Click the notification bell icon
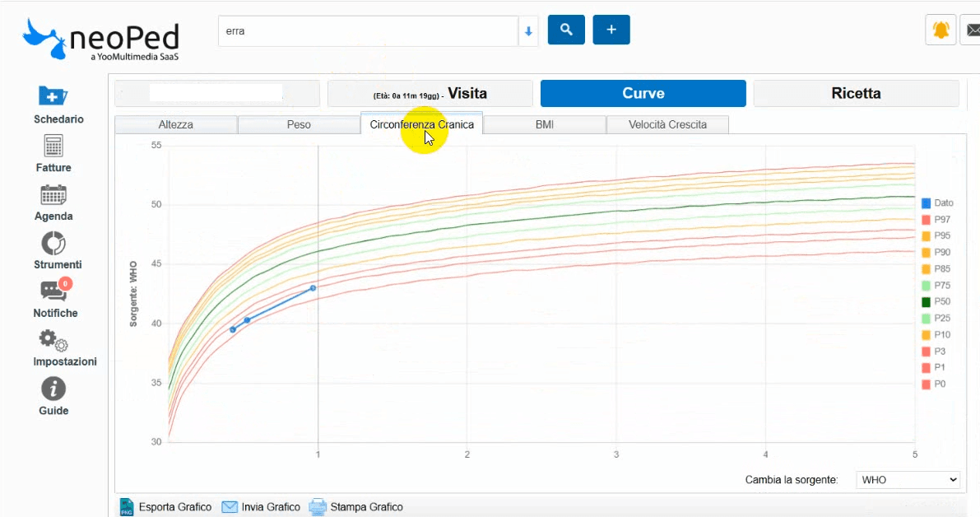The width and height of the screenshot is (980, 517). point(941,30)
